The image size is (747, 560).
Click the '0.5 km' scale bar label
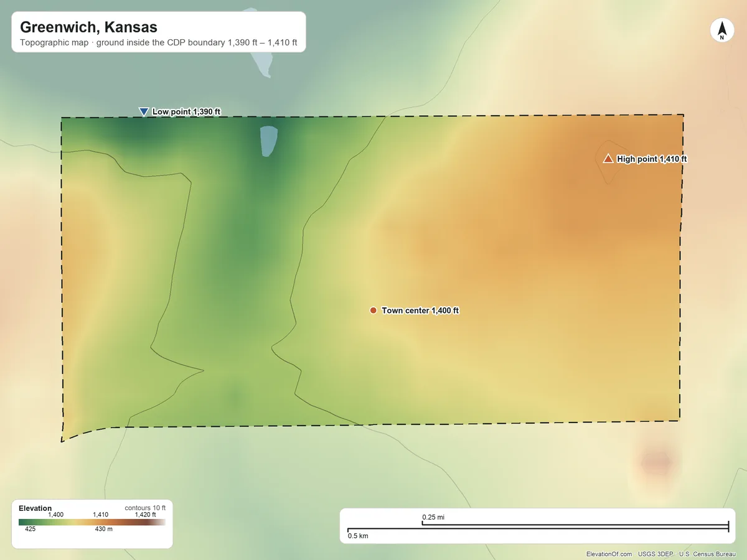tap(358, 536)
